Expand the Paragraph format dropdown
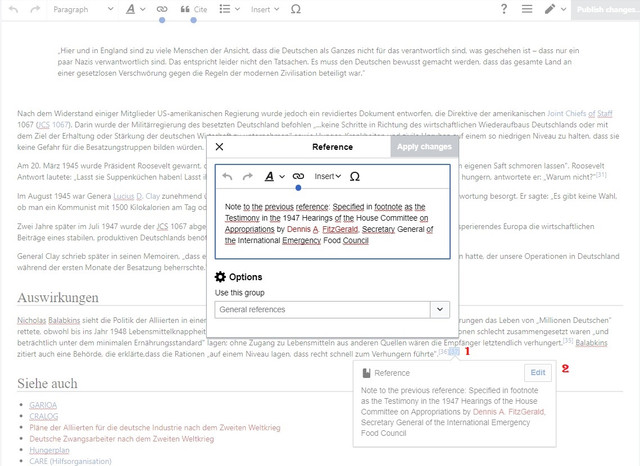640x466 pixels. [x=83, y=9]
